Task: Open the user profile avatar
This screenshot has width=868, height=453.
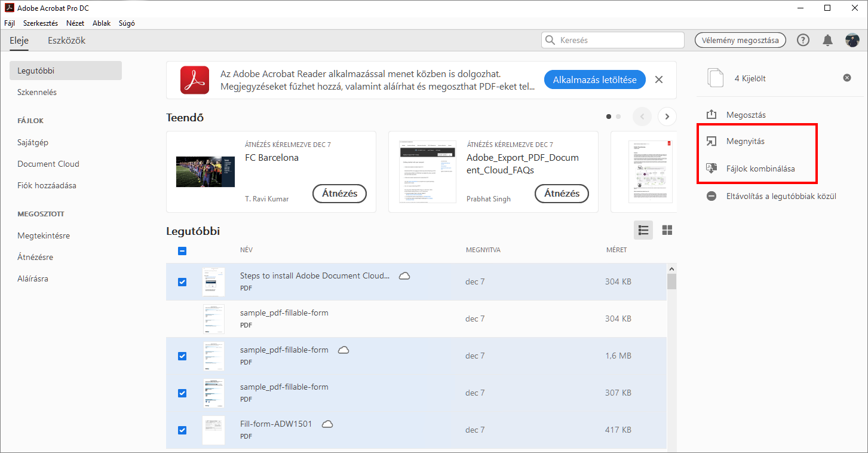Action: [x=852, y=40]
